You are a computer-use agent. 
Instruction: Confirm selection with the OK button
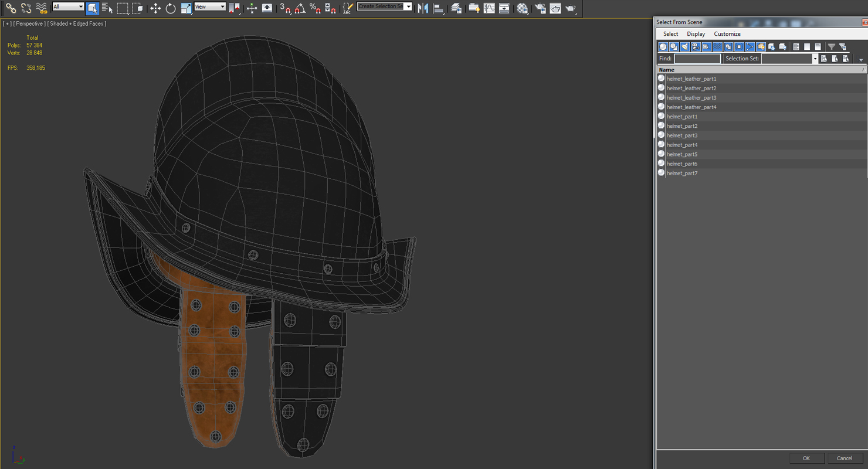(806, 458)
